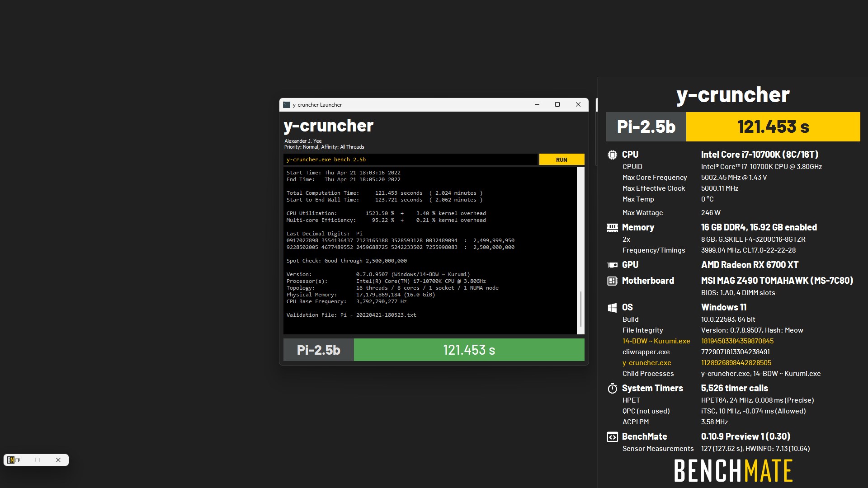
Task: Click the Validation File line in console
Action: 351,315
